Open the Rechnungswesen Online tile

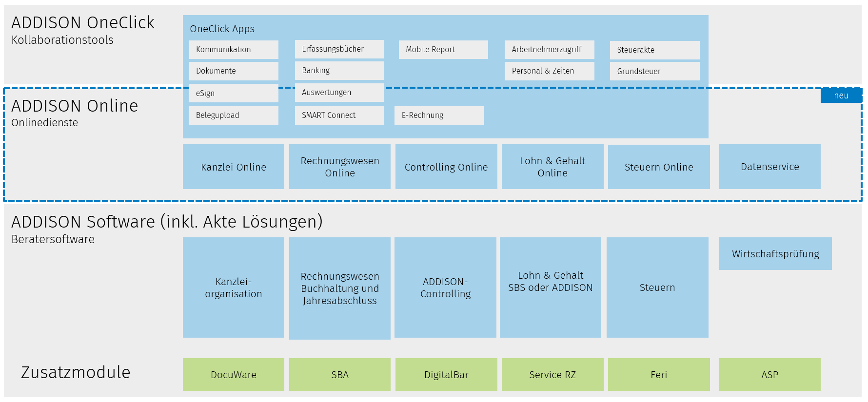(340, 167)
